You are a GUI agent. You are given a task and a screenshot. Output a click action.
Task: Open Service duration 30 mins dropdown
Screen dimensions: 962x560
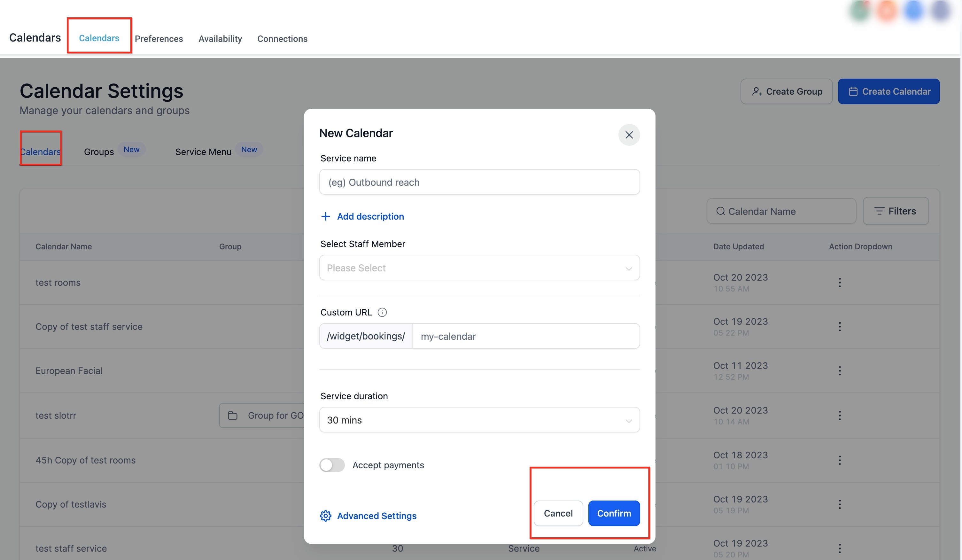479,420
